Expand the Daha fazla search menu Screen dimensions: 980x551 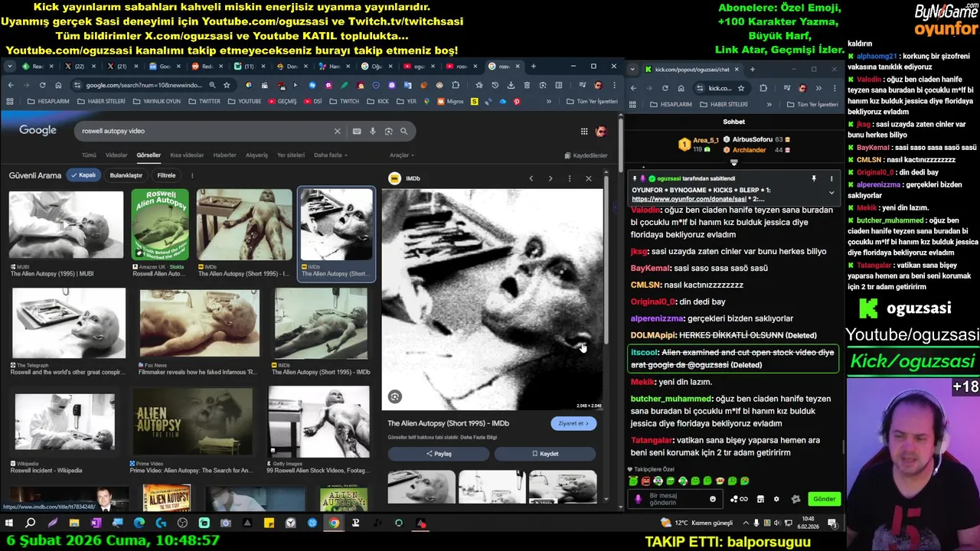(330, 155)
